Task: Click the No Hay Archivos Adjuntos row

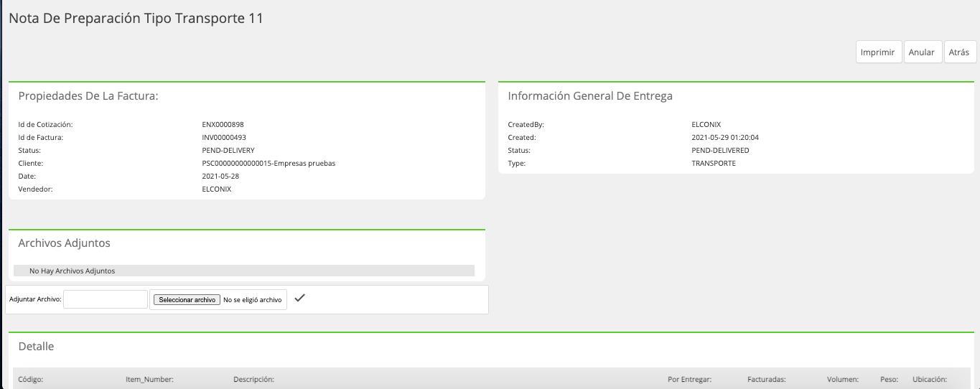Action: click(x=244, y=271)
